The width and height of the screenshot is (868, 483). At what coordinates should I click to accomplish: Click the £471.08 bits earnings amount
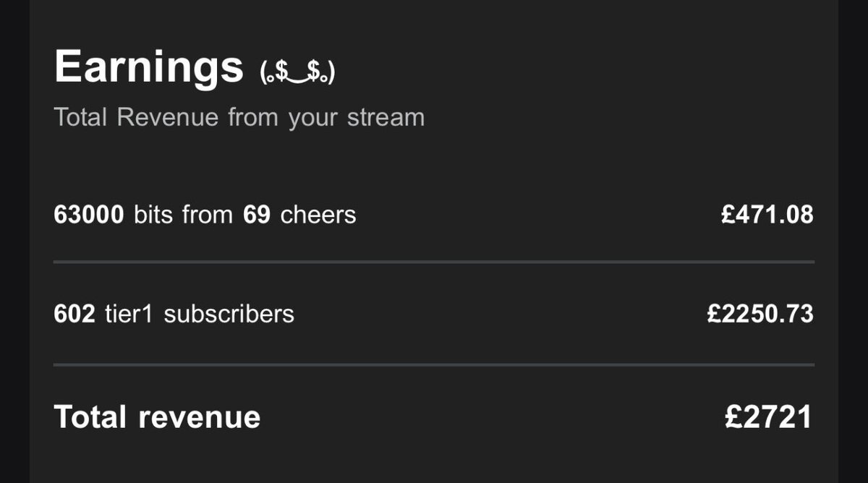point(767,215)
